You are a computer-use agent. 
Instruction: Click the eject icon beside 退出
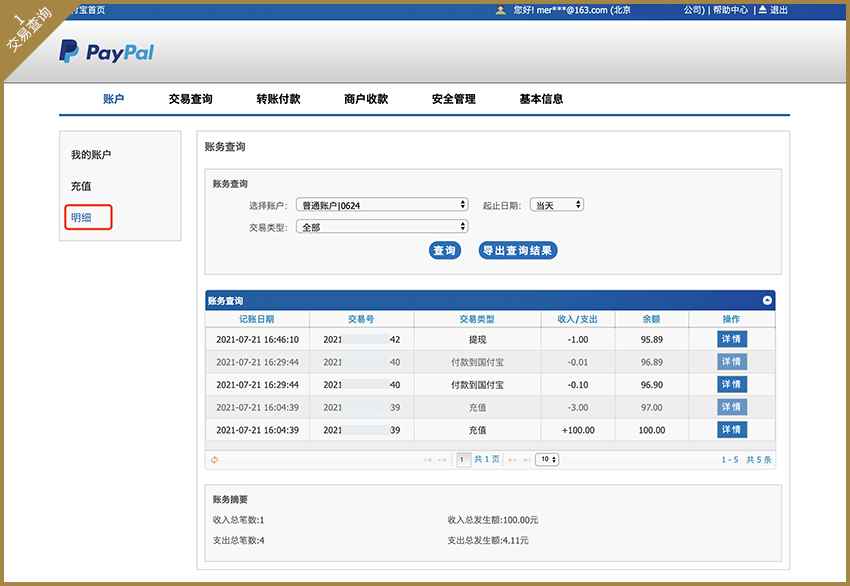pos(762,9)
